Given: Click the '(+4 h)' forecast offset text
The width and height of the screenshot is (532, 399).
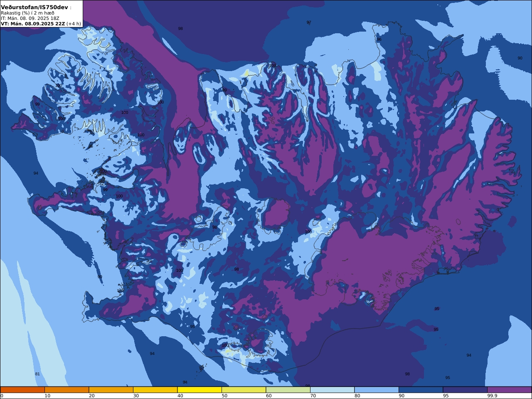Looking at the screenshot, I should (x=74, y=24).
